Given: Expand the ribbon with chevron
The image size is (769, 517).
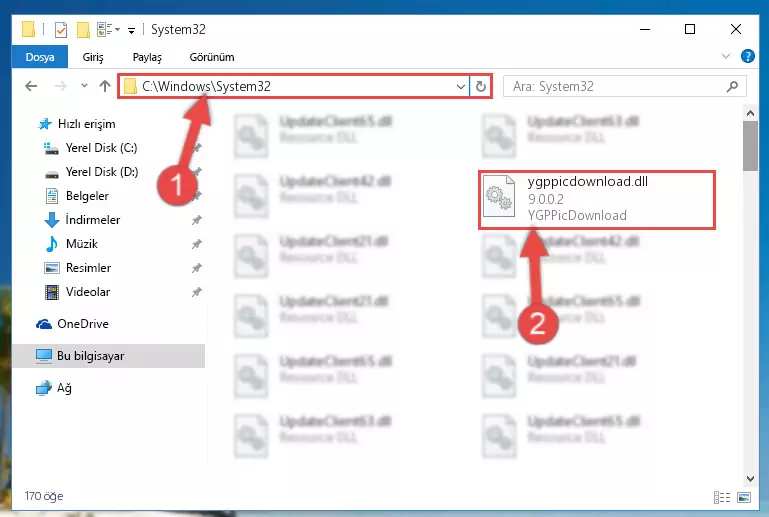Looking at the screenshot, I should pyautogui.click(x=726, y=56).
